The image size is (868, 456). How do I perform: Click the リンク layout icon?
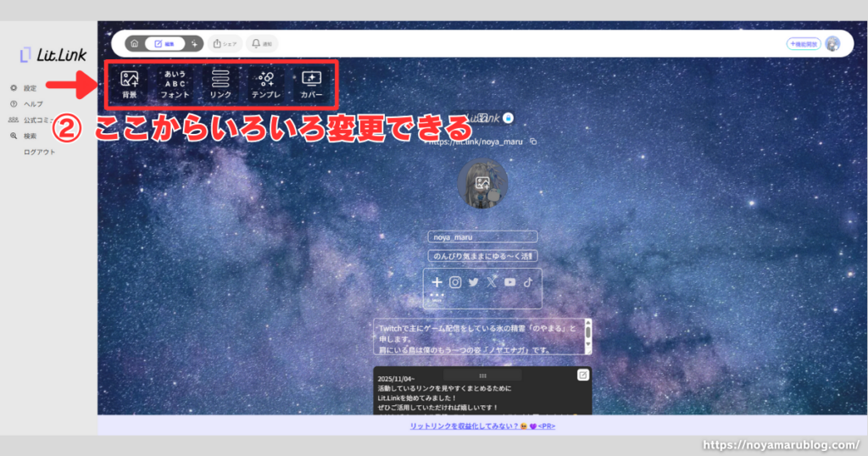tap(220, 84)
